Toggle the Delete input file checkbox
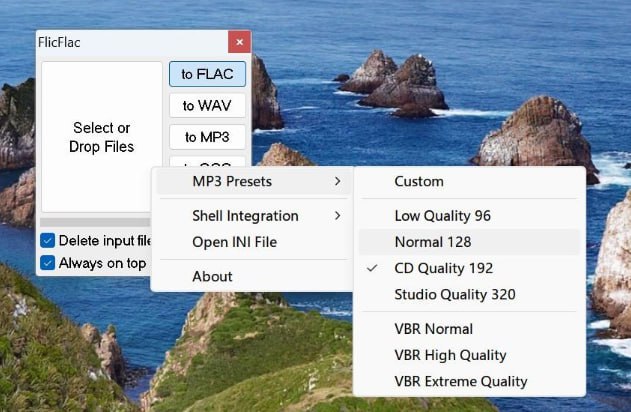Screen dimensions: 631x412 pos(48,240)
